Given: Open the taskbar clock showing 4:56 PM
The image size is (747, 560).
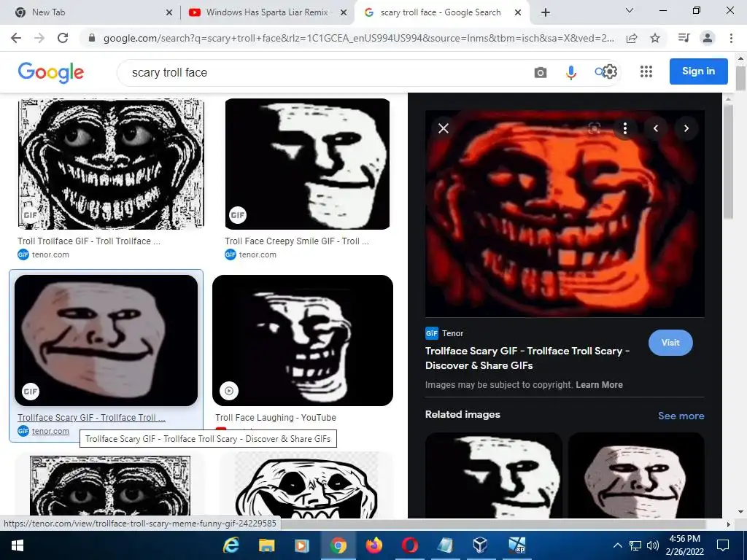Looking at the screenshot, I should (x=684, y=545).
